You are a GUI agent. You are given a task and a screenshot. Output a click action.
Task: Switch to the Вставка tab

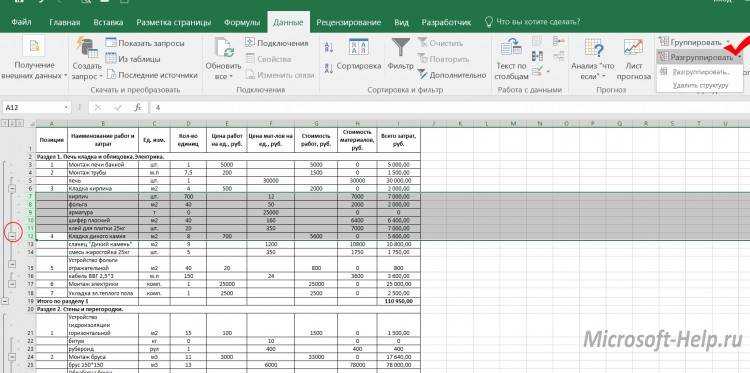pos(108,22)
